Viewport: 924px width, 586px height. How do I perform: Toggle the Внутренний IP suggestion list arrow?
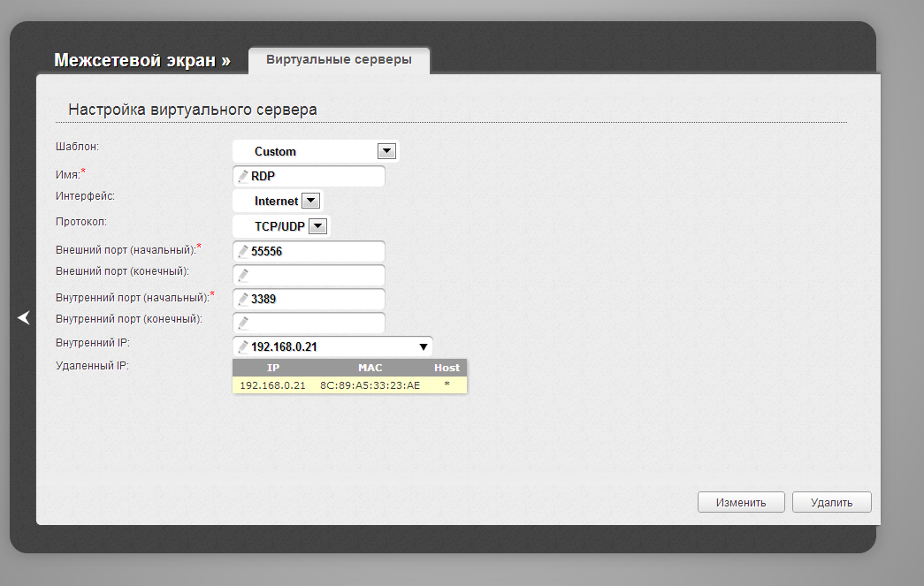[424, 347]
